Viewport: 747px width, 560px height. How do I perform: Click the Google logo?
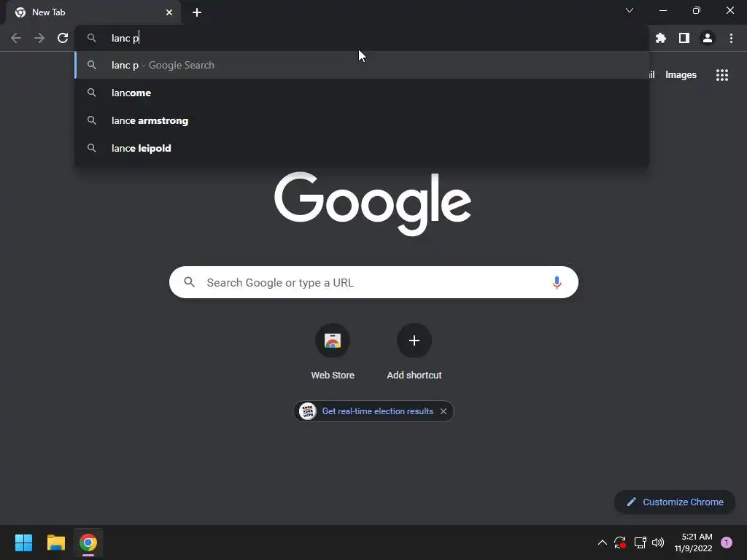click(373, 204)
